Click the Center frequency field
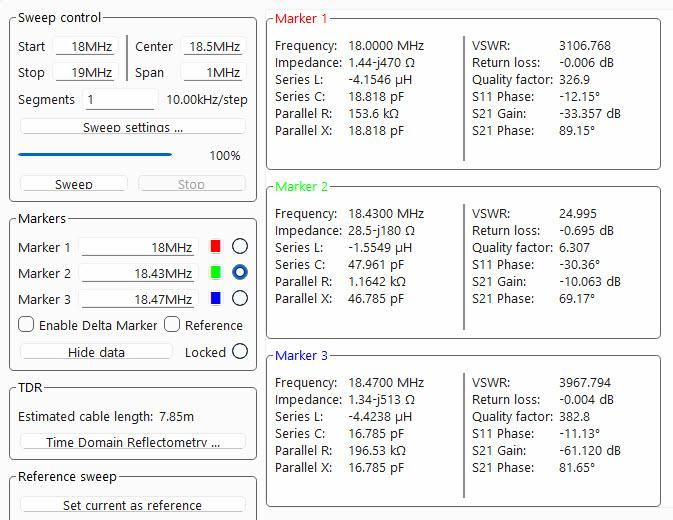The image size is (673, 520). tap(214, 46)
